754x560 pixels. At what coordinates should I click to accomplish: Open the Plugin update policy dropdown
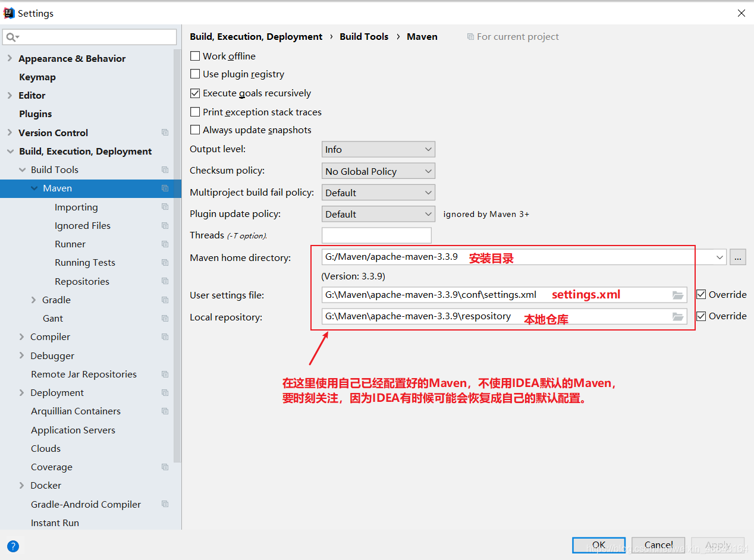[x=378, y=214]
